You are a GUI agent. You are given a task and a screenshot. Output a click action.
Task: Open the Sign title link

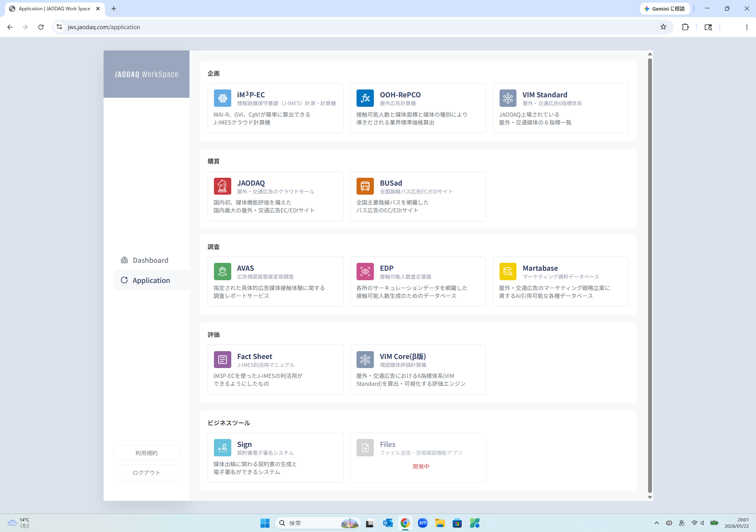244,444
